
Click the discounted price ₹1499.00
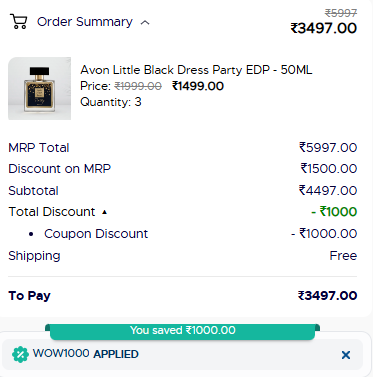[198, 86]
